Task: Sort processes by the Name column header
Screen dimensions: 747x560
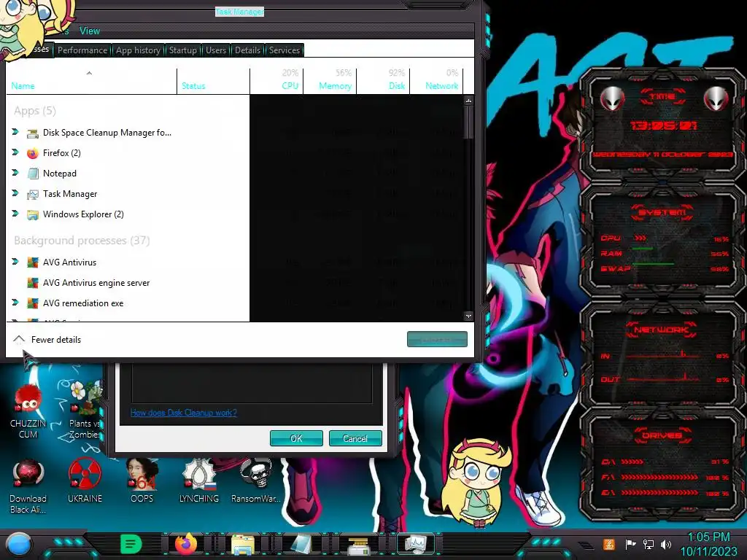Action: (x=91, y=81)
